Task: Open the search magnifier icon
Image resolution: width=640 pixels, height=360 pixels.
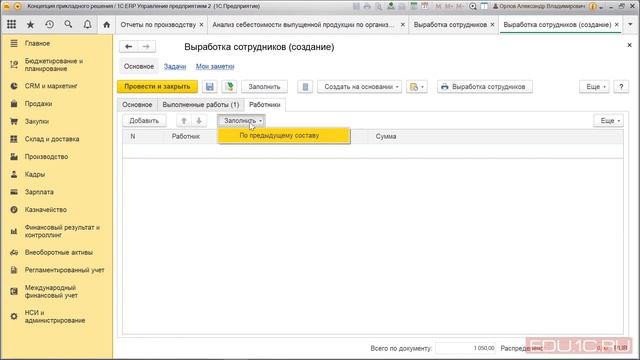Action: [68, 24]
